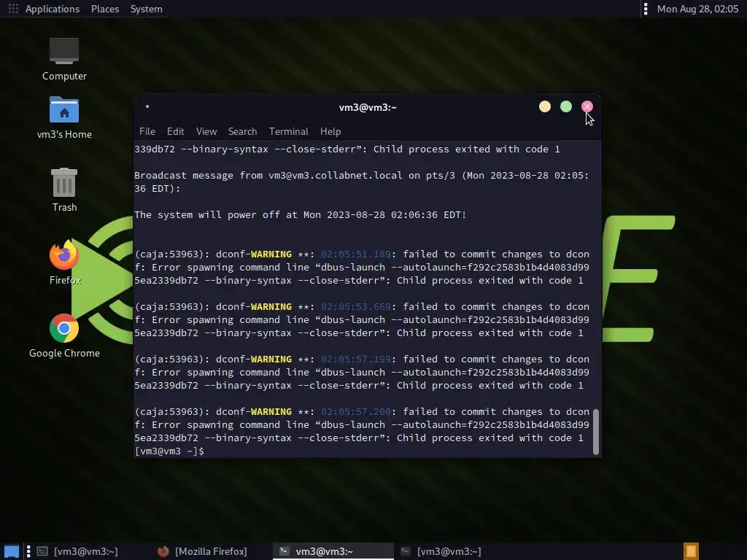Select the active vm3@vm3:~ taskbar button

[x=333, y=551]
